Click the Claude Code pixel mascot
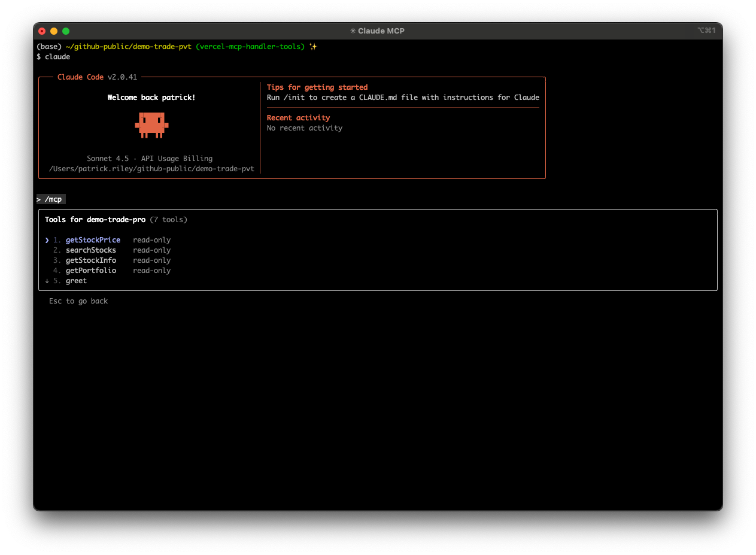This screenshot has width=756, height=555. point(151,125)
